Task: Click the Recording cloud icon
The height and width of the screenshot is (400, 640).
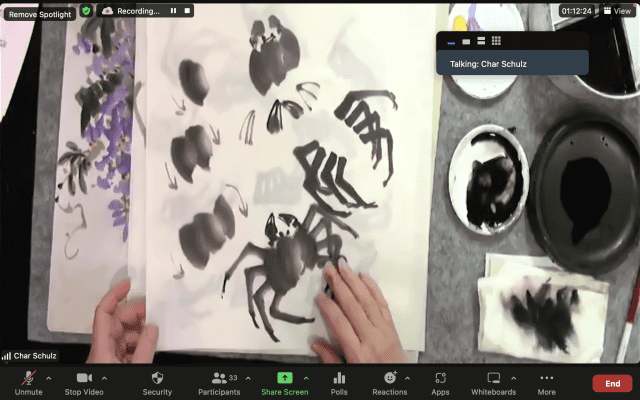Action: (x=107, y=11)
